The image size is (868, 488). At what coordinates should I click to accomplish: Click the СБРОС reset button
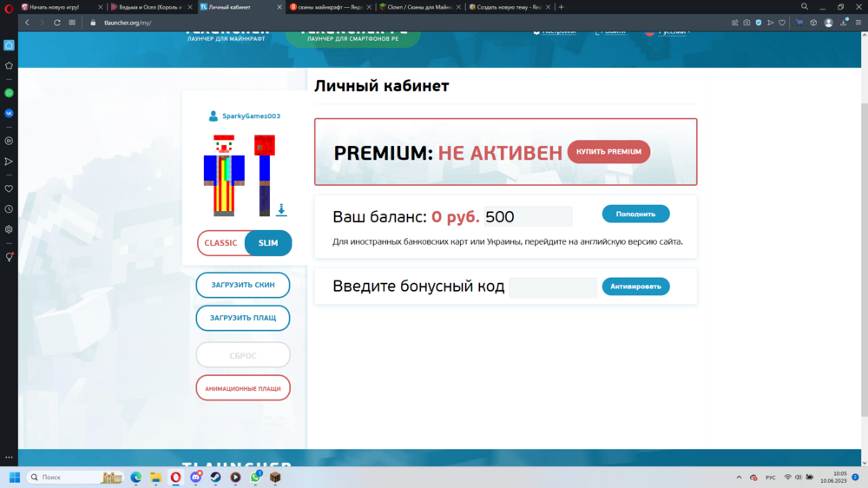pyautogui.click(x=242, y=355)
